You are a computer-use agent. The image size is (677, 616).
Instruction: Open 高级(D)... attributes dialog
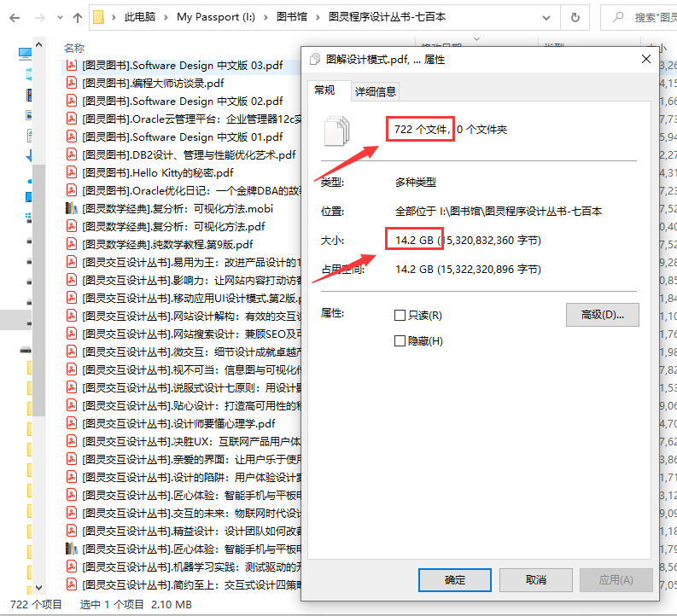(603, 315)
